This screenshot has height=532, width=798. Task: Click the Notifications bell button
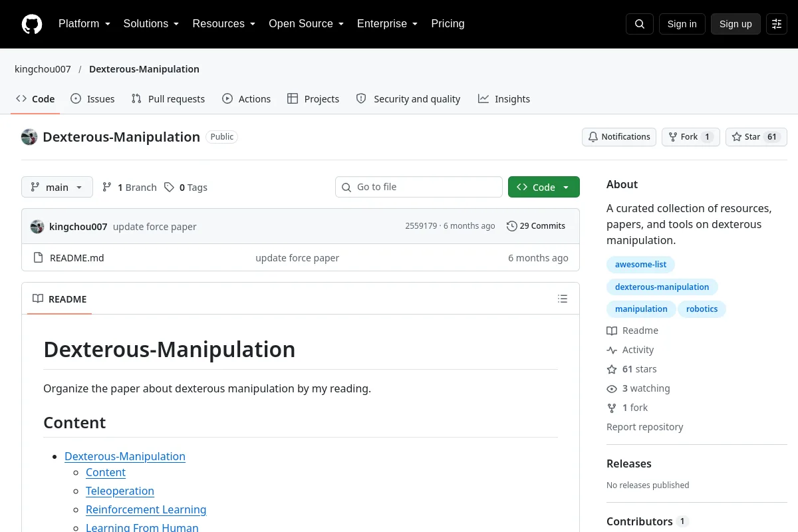pos(619,137)
